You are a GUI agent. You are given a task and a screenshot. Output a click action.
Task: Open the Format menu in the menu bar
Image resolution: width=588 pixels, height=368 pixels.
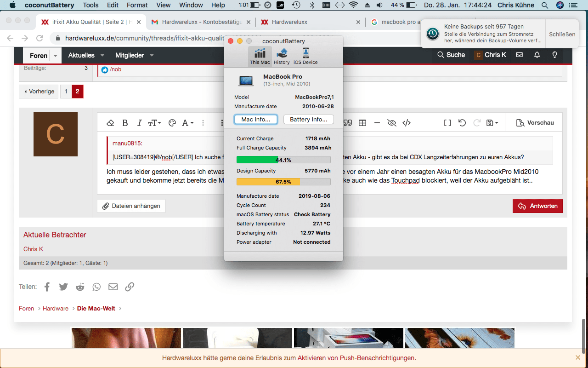point(137,5)
